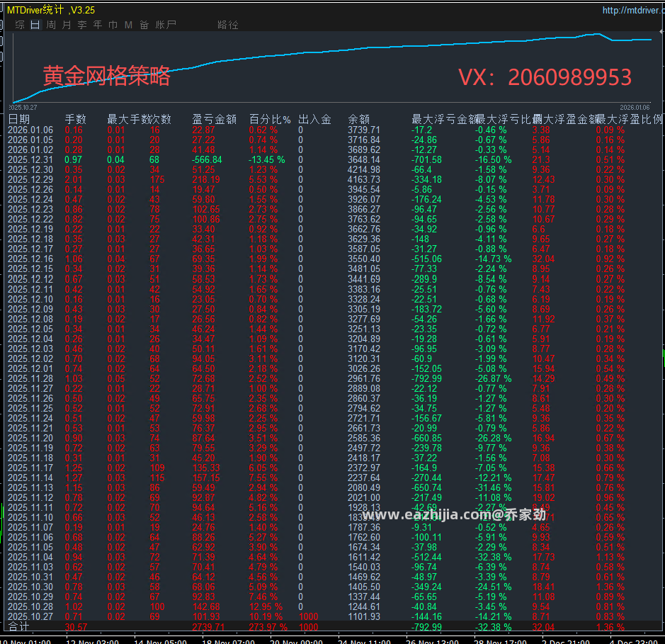Click floating loss -512.44
Screen dimensions: 665x644
426,557
